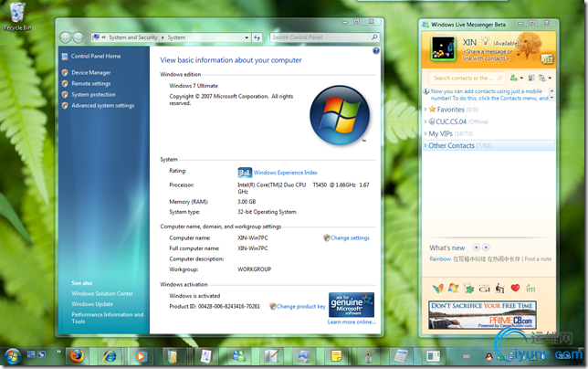Click the Forward arrow in System window
Viewport: 588px width, 369px height.
[x=78, y=37]
